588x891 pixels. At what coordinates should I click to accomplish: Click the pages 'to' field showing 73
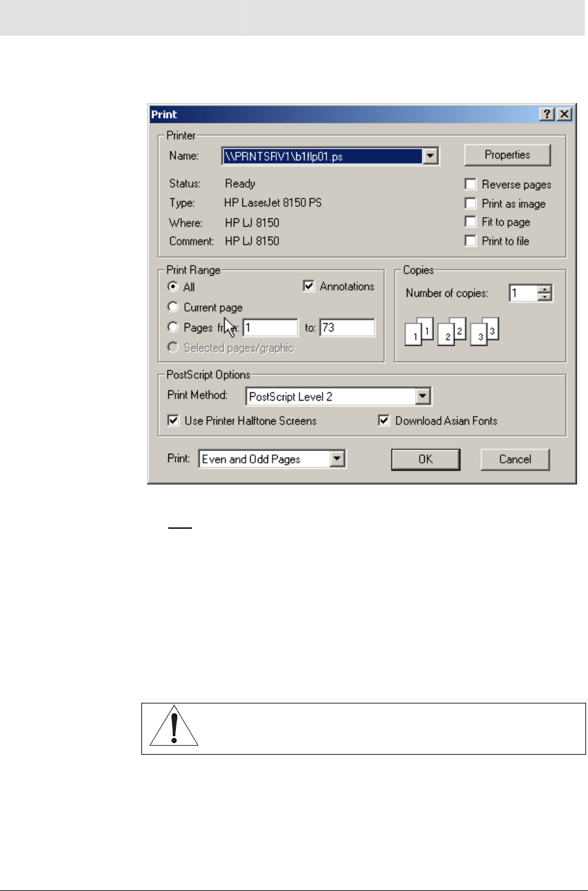click(x=347, y=328)
